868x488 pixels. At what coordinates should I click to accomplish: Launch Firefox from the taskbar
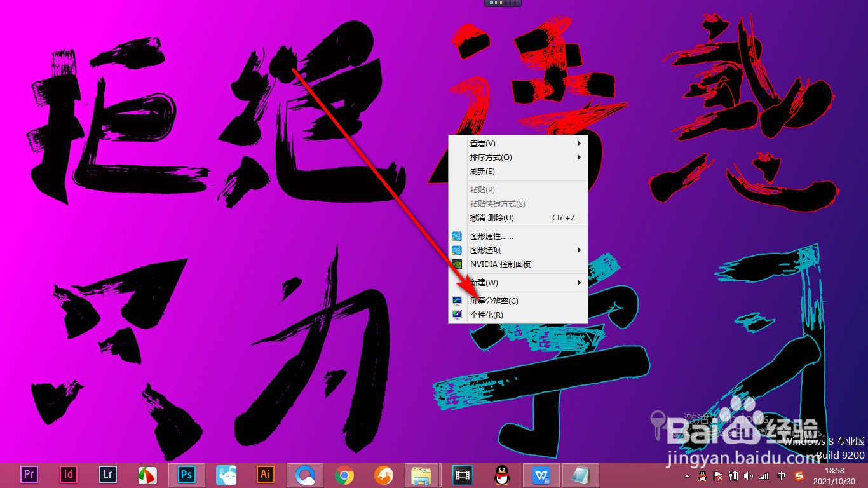[x=383, y=475]
